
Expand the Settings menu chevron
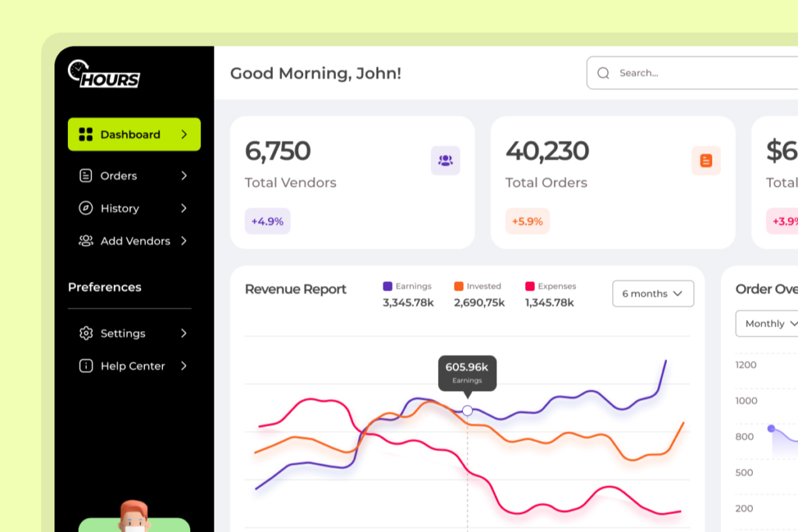click(x=184, y=333)
